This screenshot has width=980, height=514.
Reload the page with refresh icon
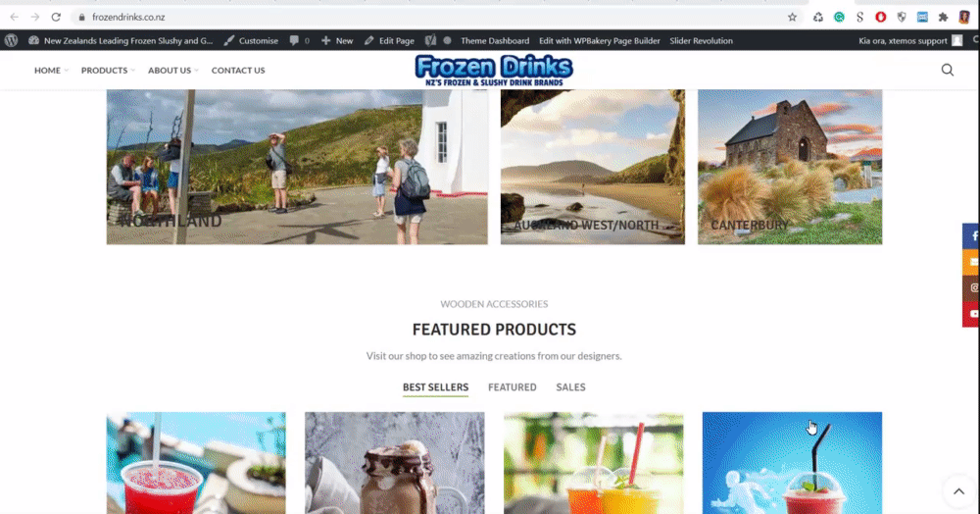point(56,17)
